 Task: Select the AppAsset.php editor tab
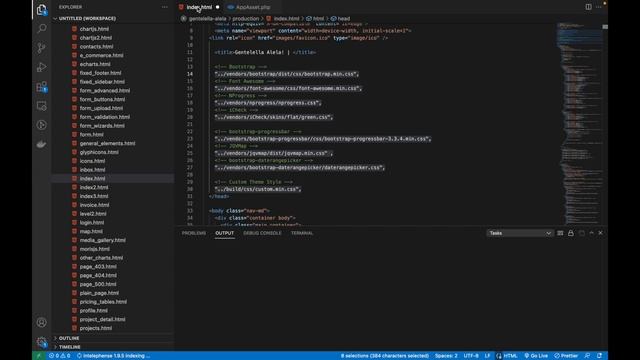253,7
